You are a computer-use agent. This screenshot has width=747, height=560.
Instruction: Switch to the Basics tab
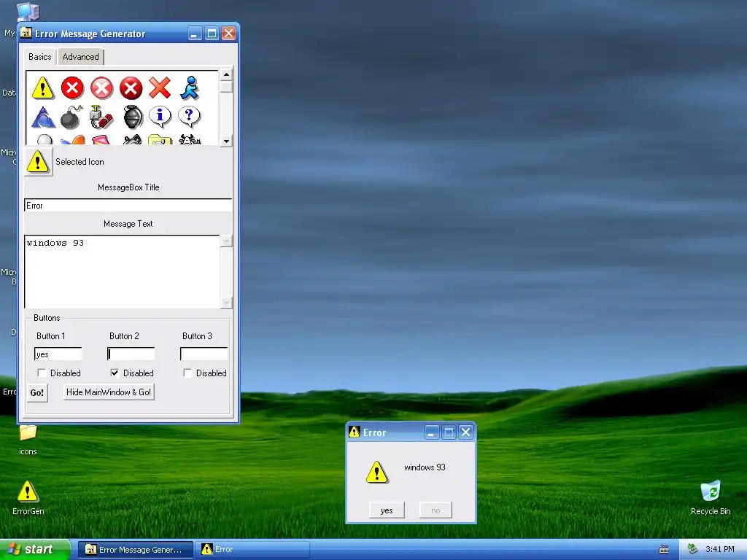pyautogui.click(x=40, y=57)
